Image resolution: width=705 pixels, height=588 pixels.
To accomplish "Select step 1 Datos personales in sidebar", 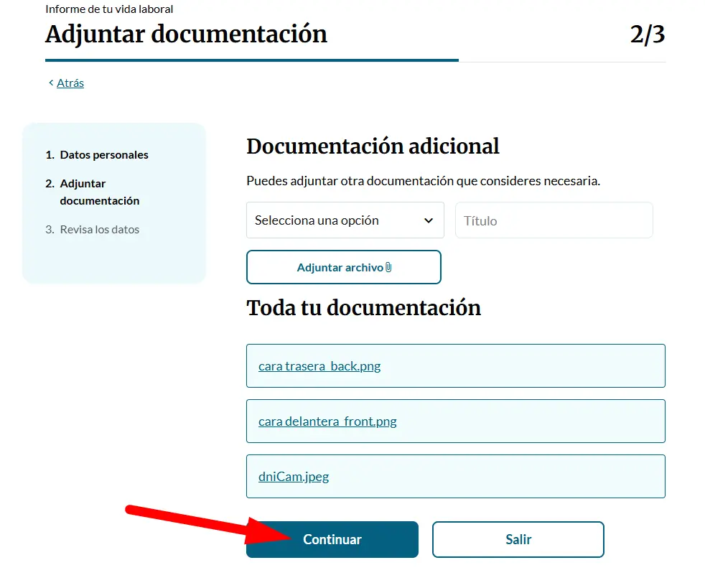I will pos(104,155).
